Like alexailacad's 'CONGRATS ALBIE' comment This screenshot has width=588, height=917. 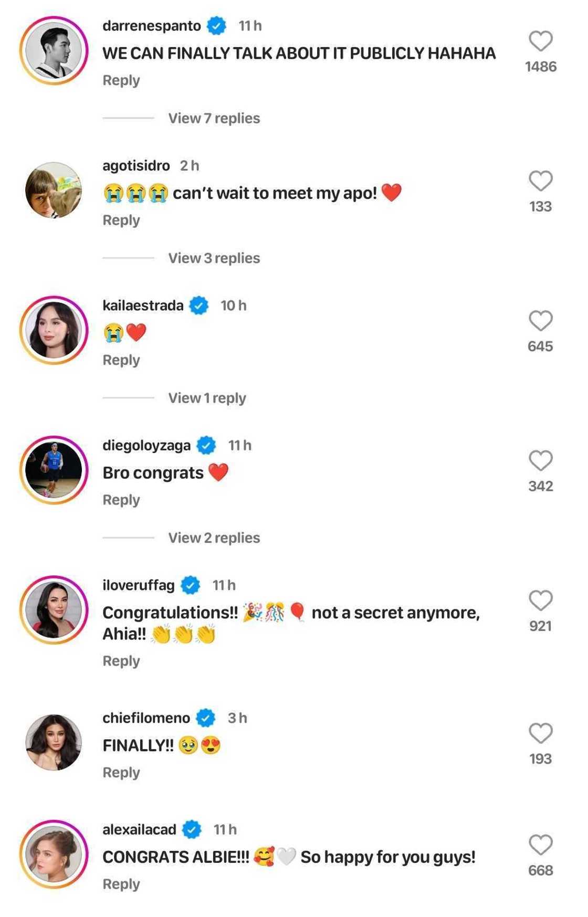(x=540, y=845)
